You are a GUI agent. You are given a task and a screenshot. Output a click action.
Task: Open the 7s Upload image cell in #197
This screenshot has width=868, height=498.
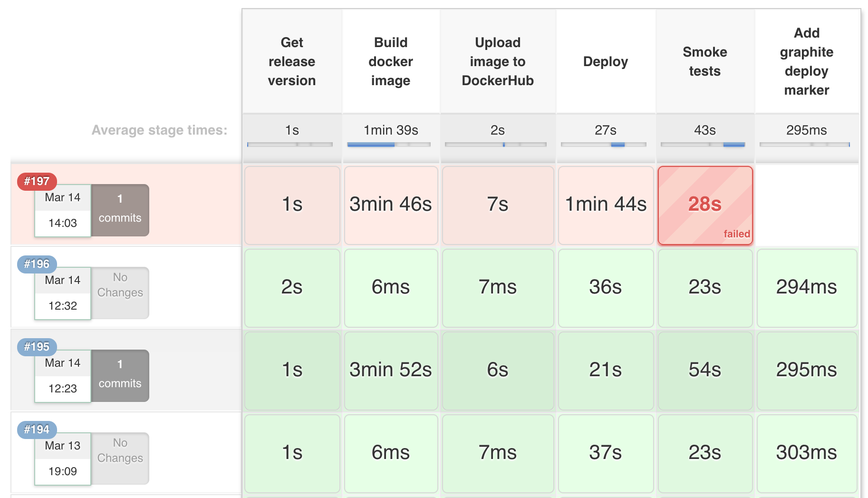coord(498,205)
